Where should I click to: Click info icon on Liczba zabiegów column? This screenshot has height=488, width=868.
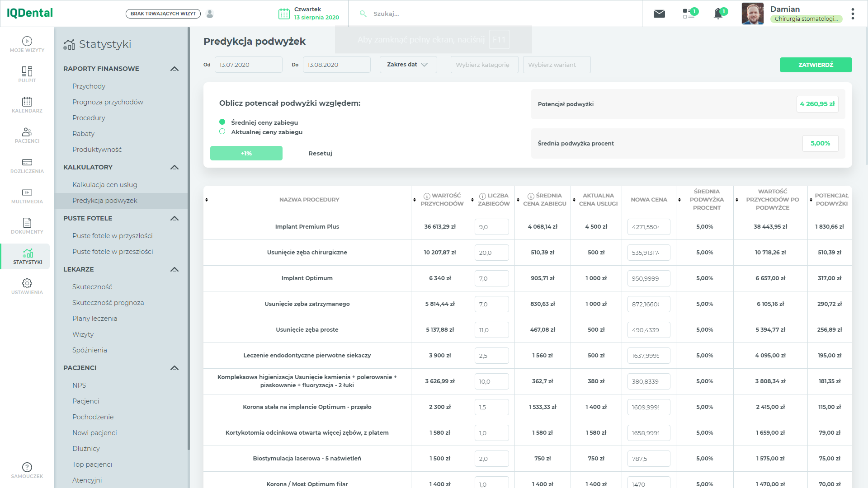click(482, 196)
